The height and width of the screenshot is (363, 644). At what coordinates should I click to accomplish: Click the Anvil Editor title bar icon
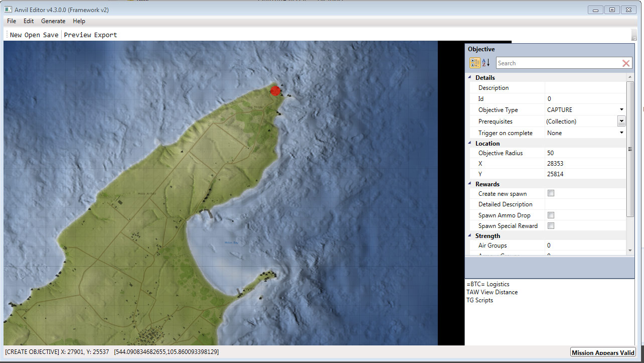(x=8, y=10)
